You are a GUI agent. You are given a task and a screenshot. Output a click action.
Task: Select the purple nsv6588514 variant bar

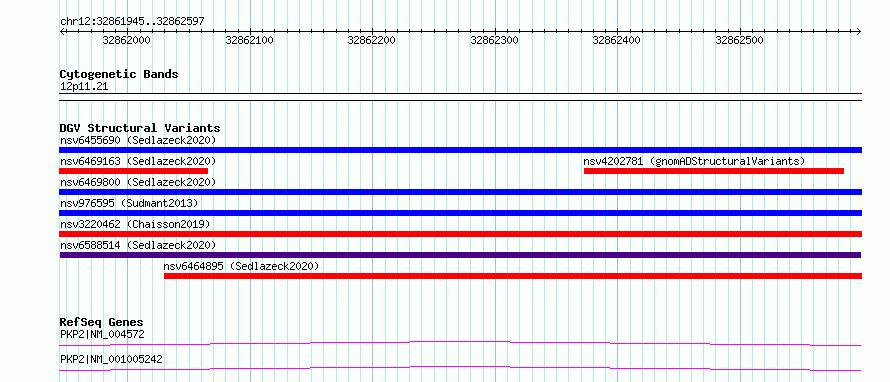(461, 255)
